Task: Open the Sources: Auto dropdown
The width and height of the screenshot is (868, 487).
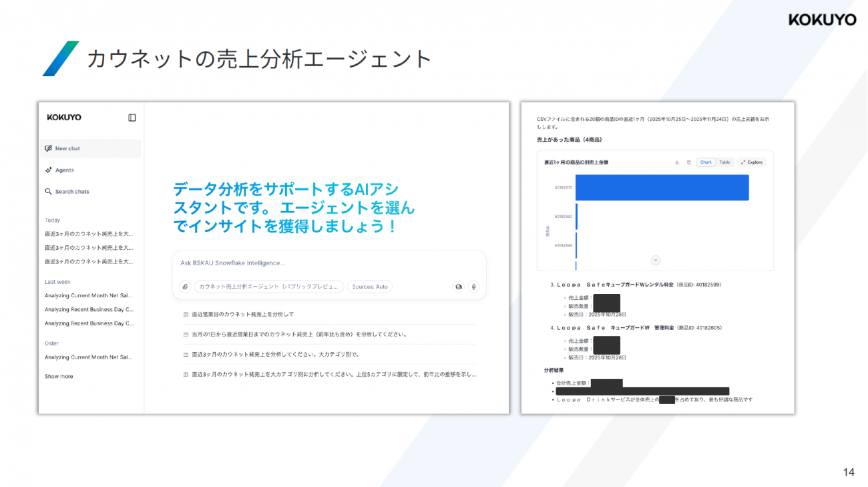Action: [x=369, y=287]
